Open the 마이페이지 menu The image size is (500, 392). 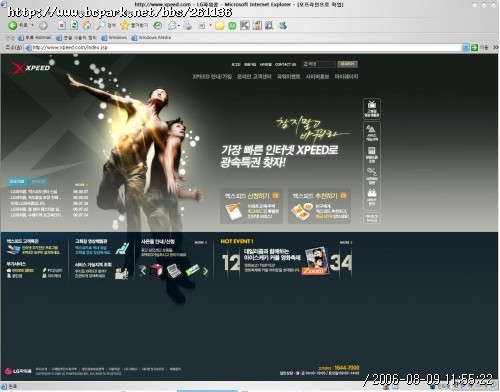346,77
